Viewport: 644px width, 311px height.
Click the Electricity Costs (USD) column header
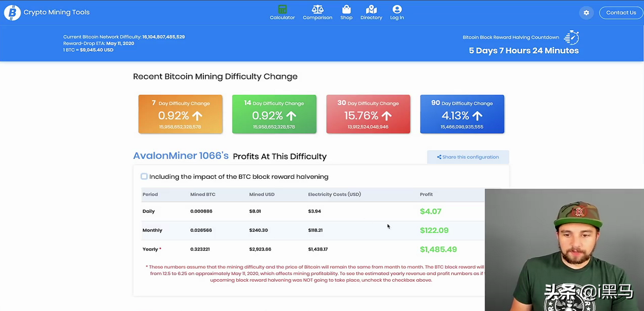pos(335,195)
